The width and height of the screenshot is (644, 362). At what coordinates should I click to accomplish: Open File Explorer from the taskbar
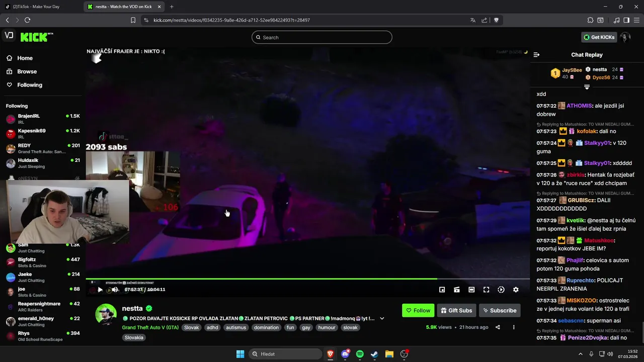[389, 354]
